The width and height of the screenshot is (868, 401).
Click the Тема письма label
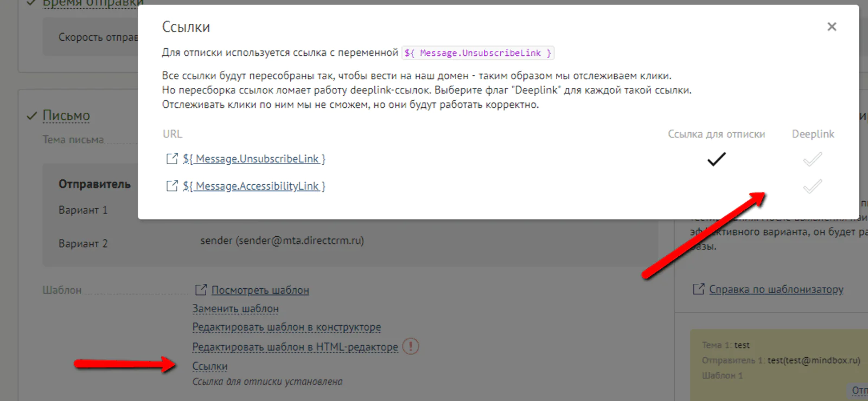click(x=73, y=139)
